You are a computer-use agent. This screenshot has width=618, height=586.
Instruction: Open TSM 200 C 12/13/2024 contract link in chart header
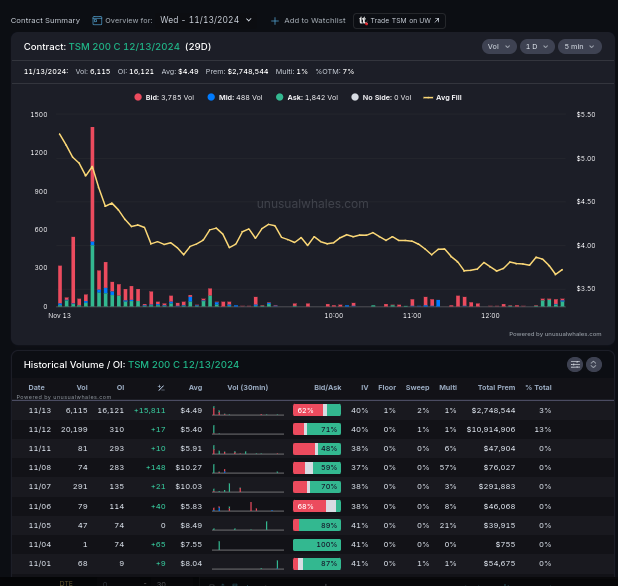124,47
